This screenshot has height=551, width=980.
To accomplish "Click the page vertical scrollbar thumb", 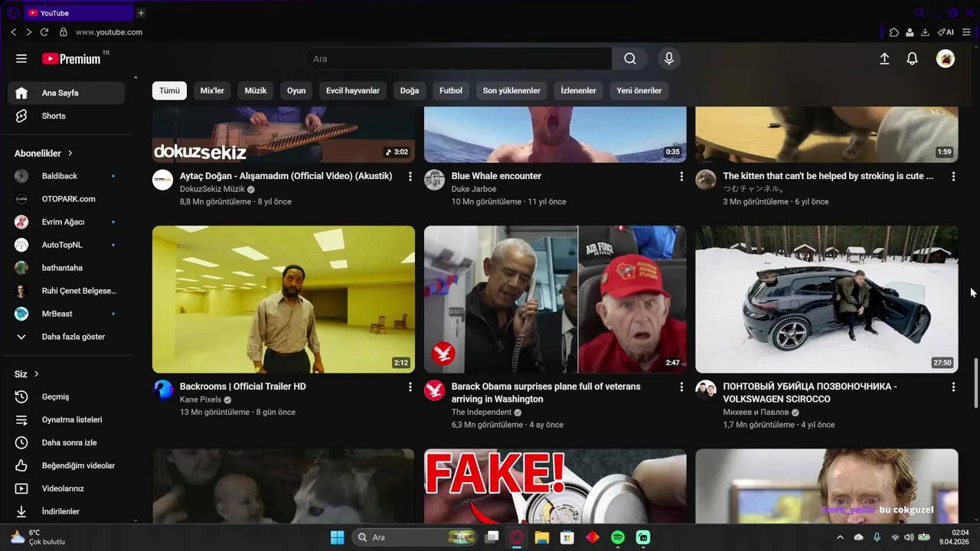I will (x=975, y=383).
